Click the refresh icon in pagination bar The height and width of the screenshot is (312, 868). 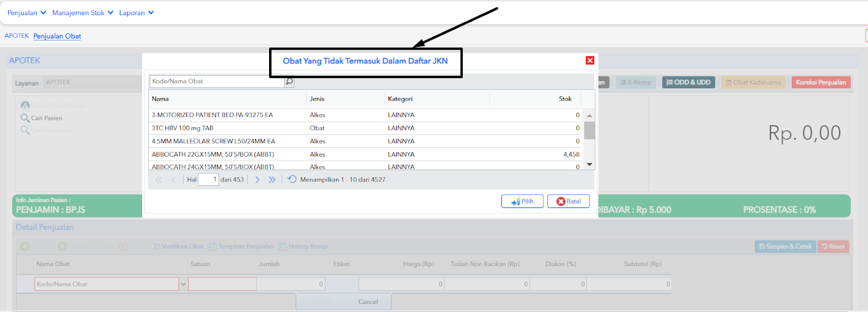click(x=292, y=179)
